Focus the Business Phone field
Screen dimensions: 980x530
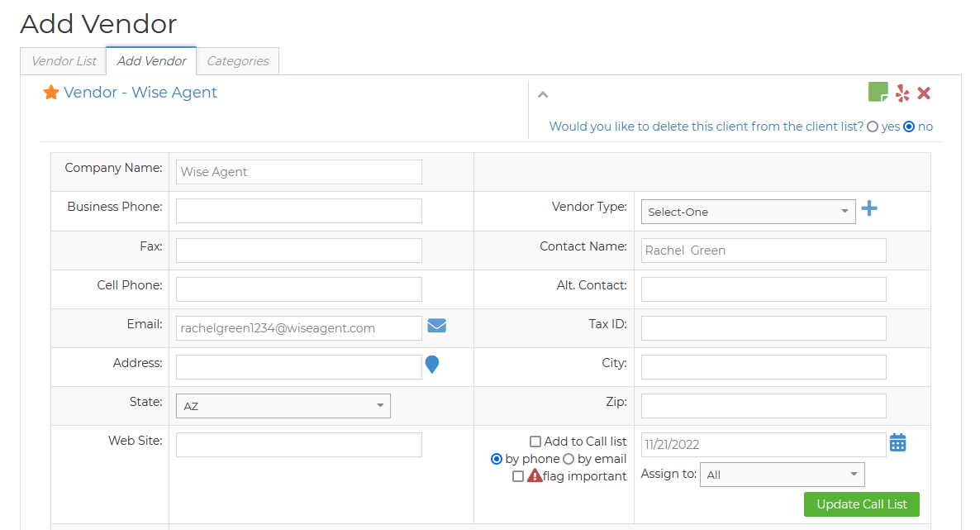click(299, 211)
